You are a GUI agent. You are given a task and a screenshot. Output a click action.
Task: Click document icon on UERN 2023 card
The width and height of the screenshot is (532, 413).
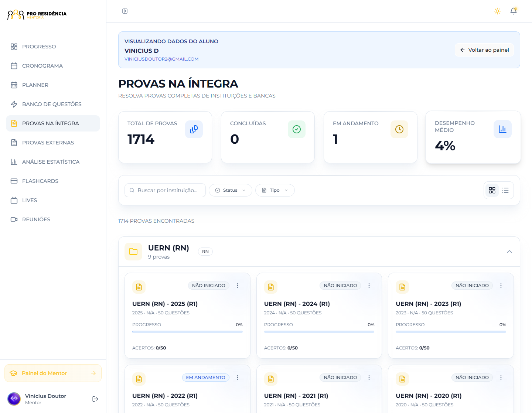pos(402,287)
